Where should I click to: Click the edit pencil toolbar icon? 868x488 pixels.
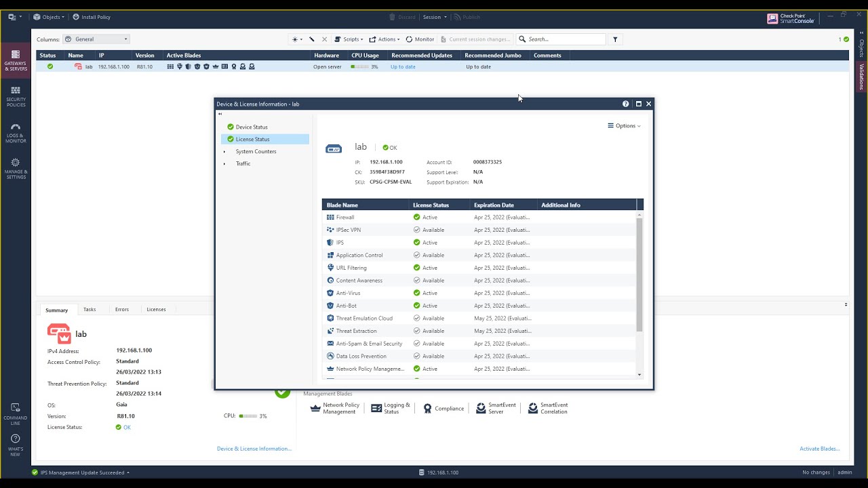click(x=311, y=39)
